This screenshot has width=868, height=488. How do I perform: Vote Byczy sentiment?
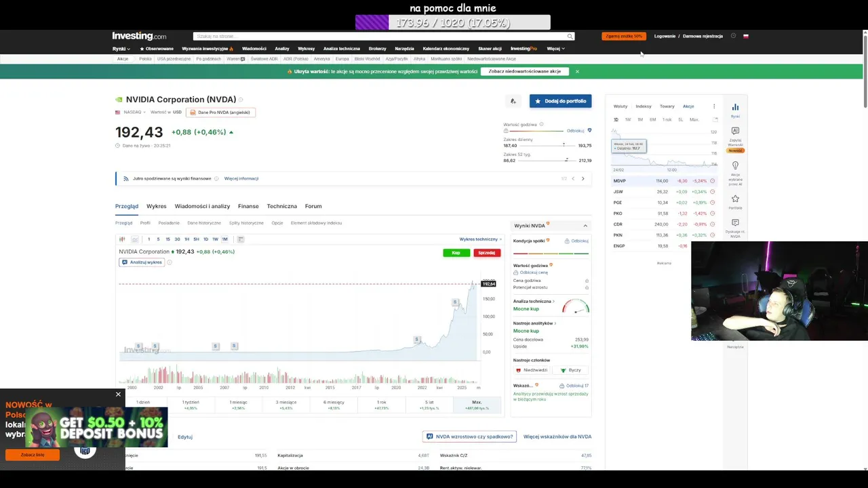click(x=570, y=370)
